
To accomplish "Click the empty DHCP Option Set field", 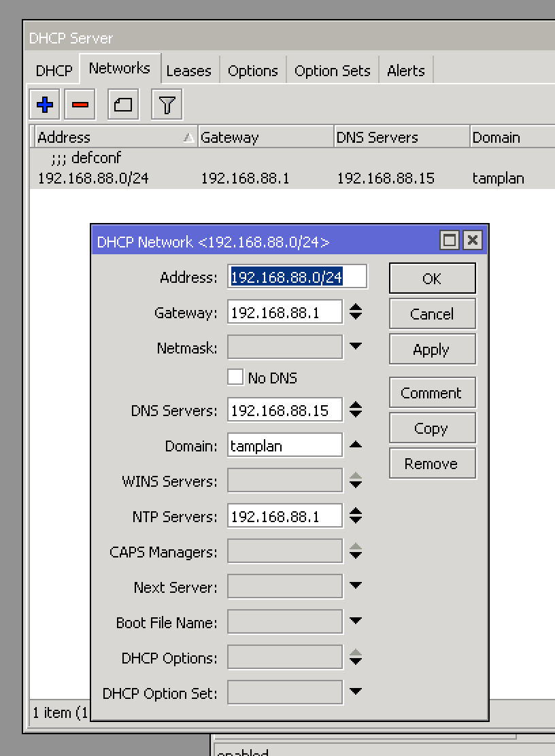I will [x=285, y=692].
